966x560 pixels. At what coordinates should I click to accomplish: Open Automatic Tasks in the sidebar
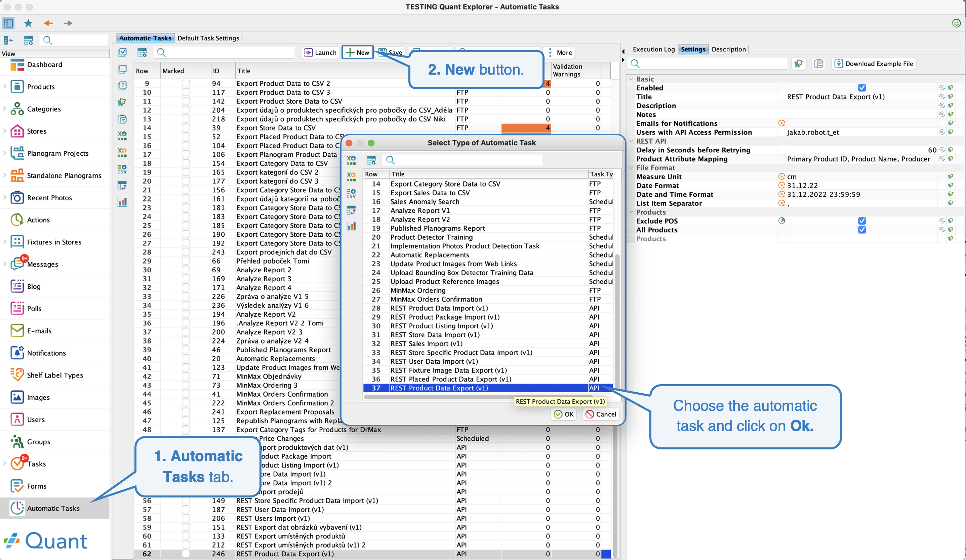[54, 508]
